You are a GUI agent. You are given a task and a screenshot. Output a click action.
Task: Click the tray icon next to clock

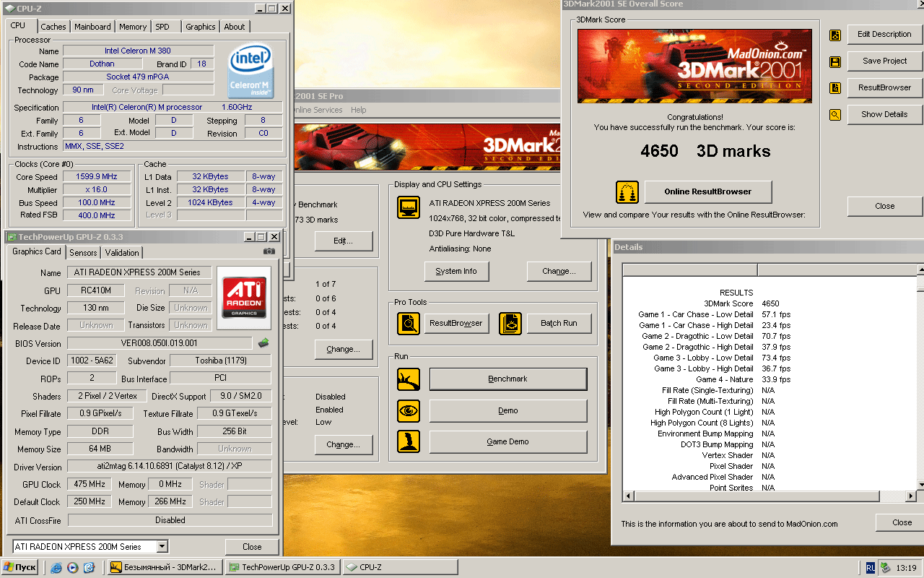point(886,568)
